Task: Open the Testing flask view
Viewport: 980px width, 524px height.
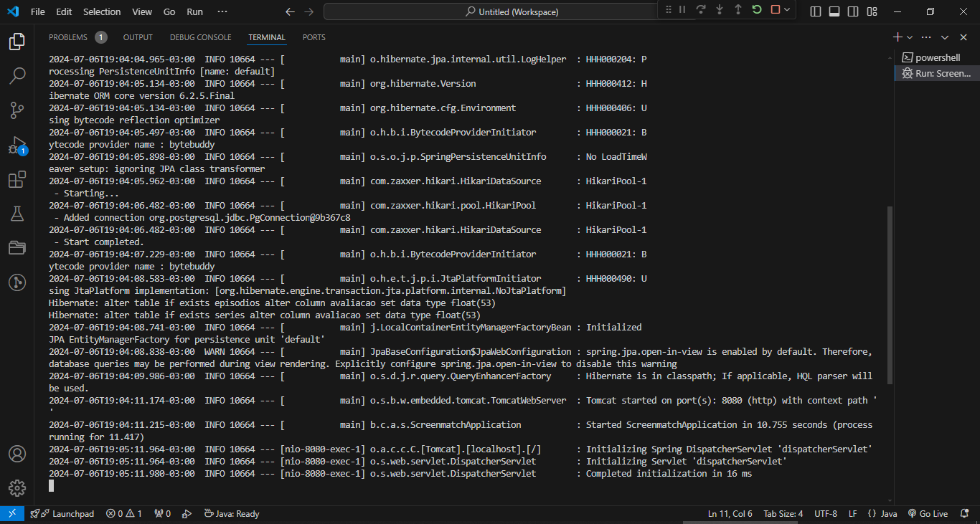Action: point(17,213)
